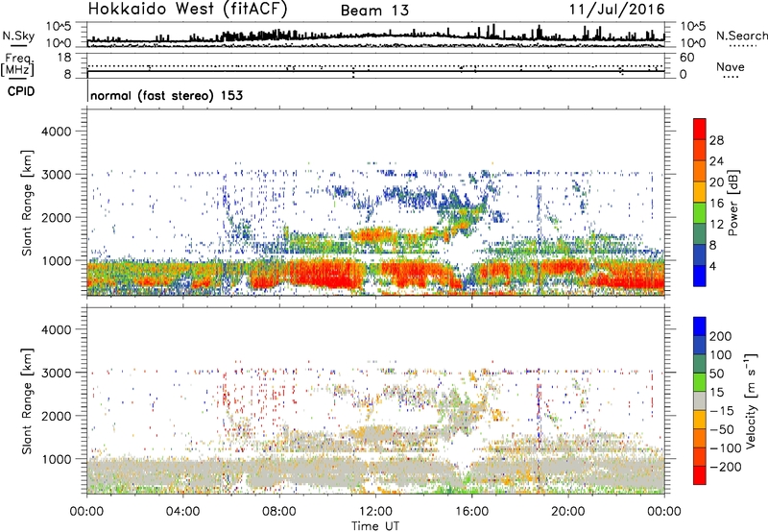Screen dimensions: 768x532
Task: Click the '12:00' time axis tick label
Action: [375, 512]
